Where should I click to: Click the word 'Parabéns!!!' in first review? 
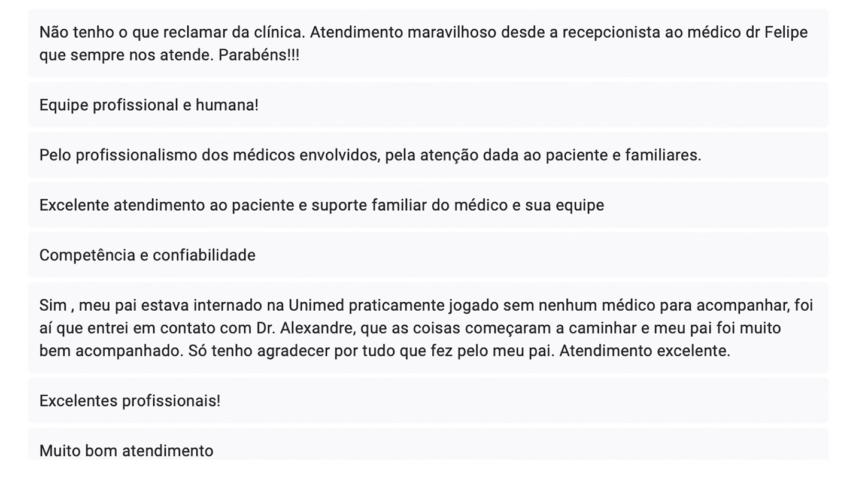click(259, 55)
